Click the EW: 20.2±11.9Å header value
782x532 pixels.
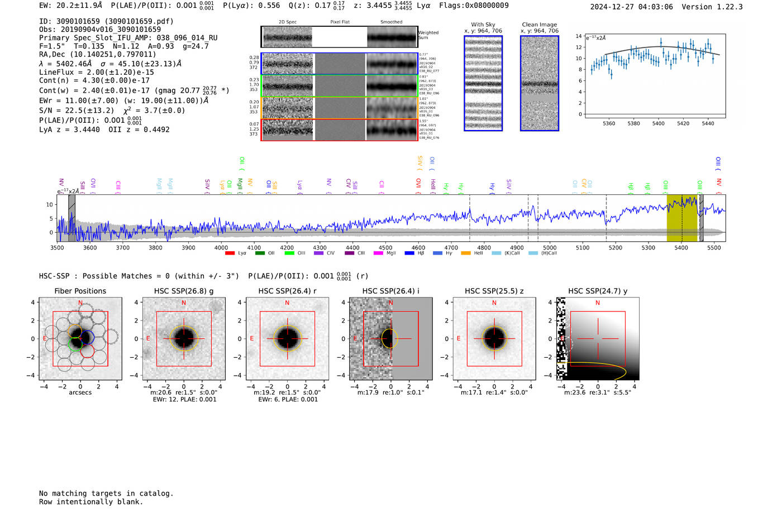[71, 5]
